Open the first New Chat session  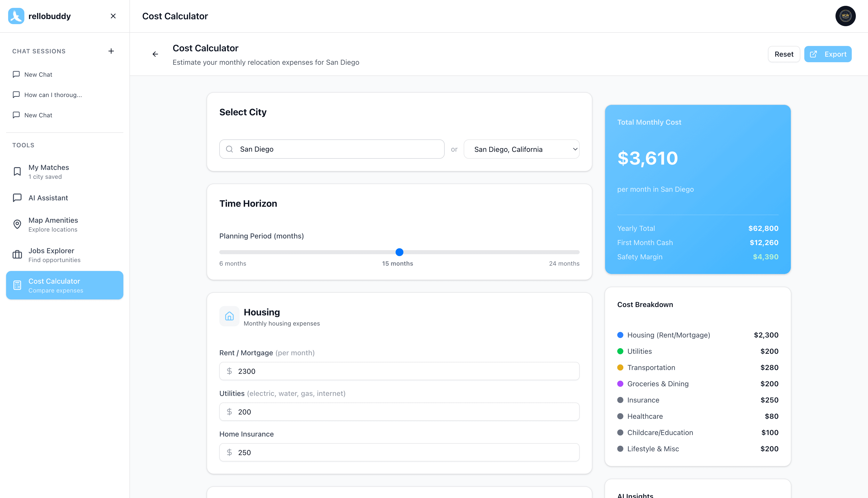pos(38,74)
